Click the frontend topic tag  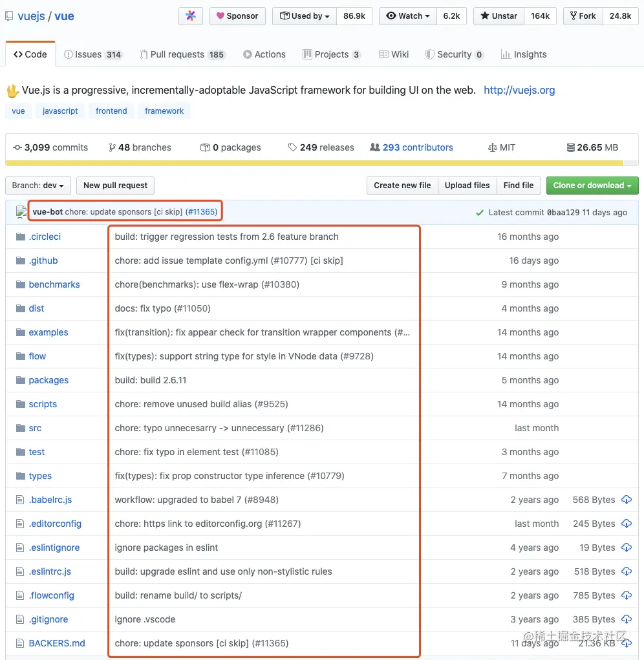pyautogui.click(x=111, y=111)
